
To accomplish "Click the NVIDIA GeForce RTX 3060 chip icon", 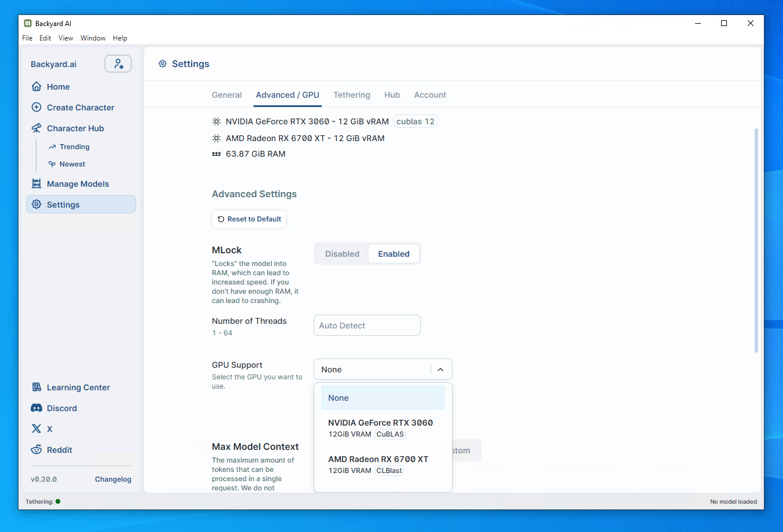I will tap(216, 121).
